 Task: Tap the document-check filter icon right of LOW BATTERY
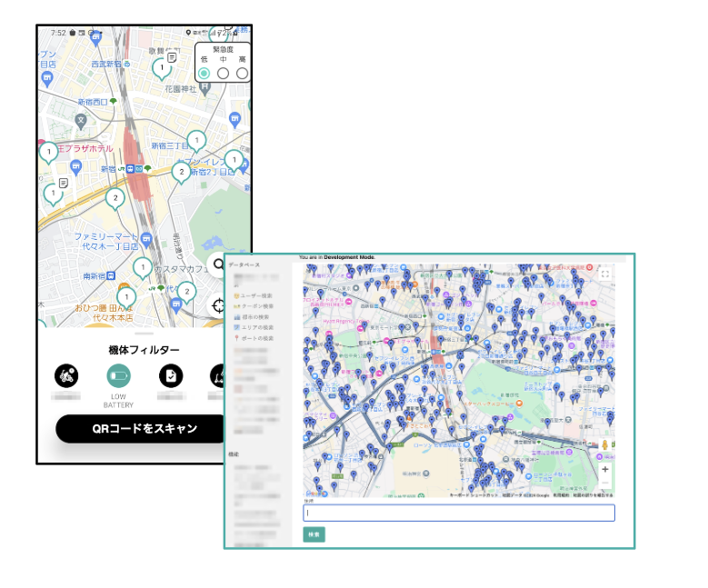click(171, 375)
